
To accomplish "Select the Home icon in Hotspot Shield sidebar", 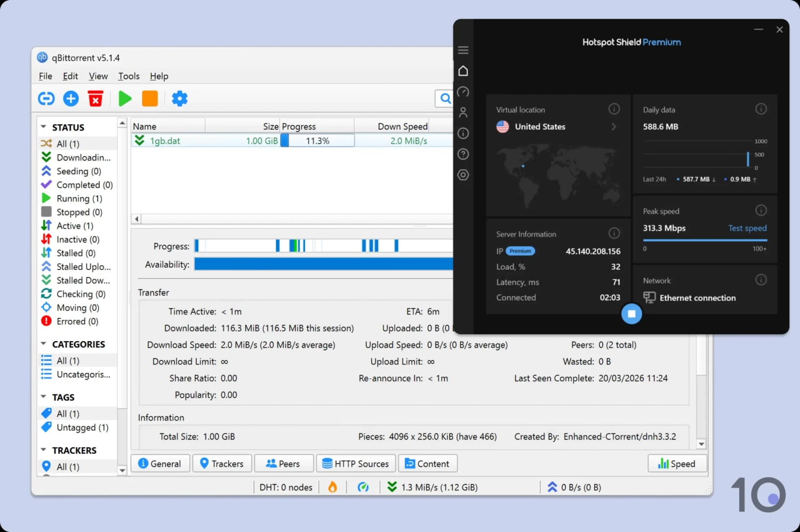I will pyautogui.click(x=463, y=70).
